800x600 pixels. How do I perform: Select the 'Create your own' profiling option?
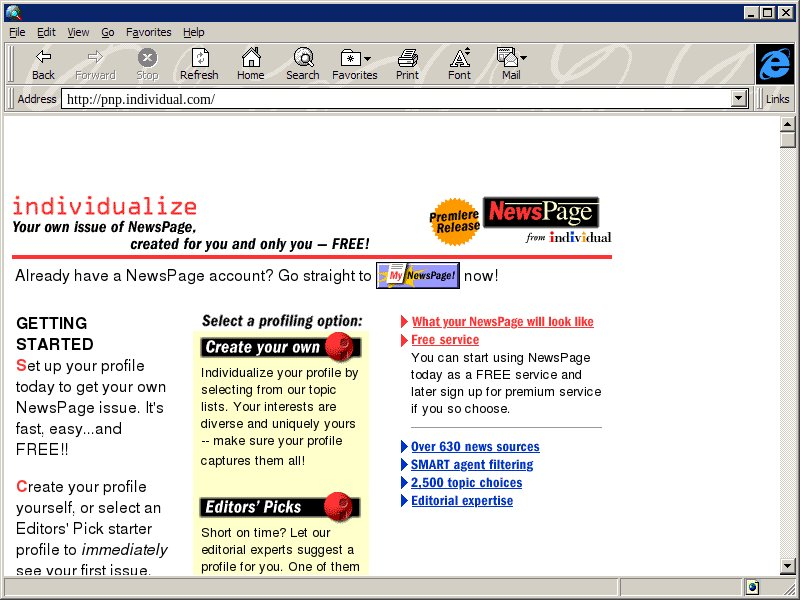tap(279, 347)
